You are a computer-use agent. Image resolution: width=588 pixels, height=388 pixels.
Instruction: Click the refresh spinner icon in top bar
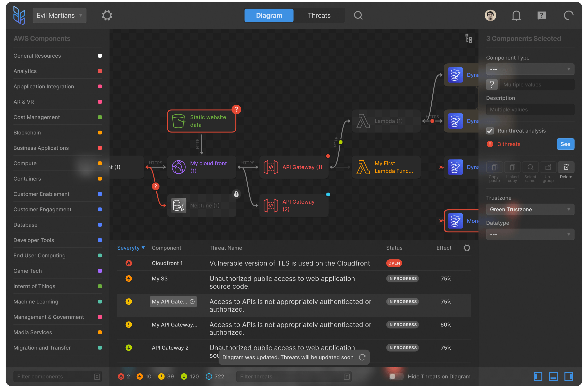tap(569, 15)
